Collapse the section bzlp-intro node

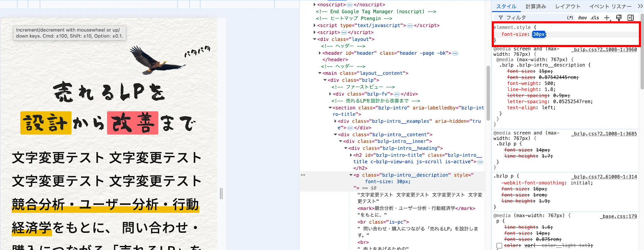click(330, 108)
